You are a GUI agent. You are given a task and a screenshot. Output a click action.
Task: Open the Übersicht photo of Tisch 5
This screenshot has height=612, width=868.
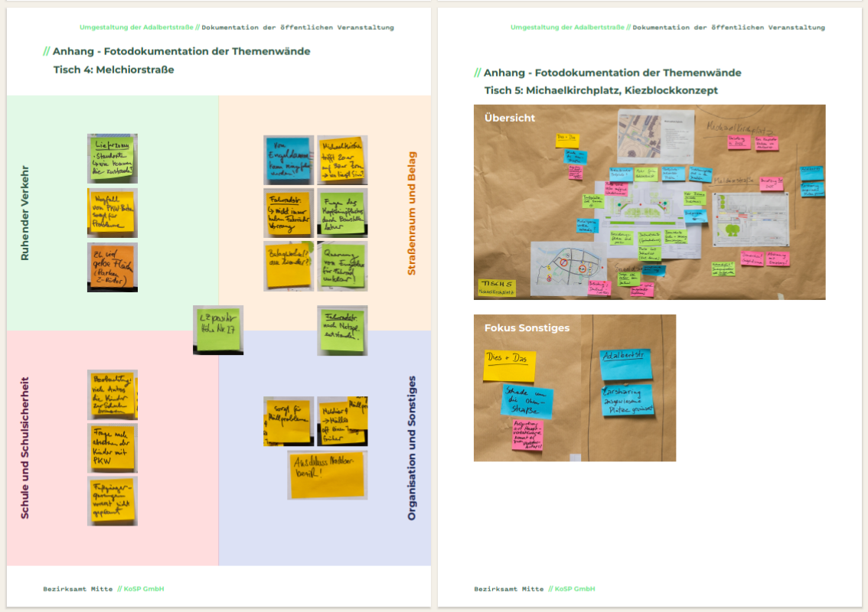pyautogui.click(x=649, y=202)
